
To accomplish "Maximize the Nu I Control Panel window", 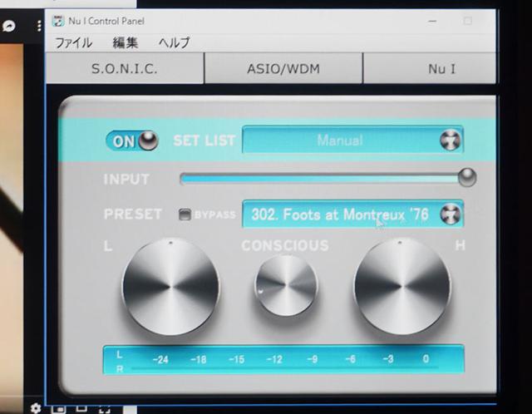I will [467, 21].
